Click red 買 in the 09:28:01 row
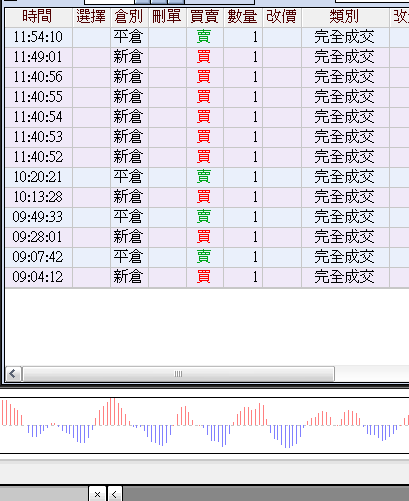 click(204, 237)
